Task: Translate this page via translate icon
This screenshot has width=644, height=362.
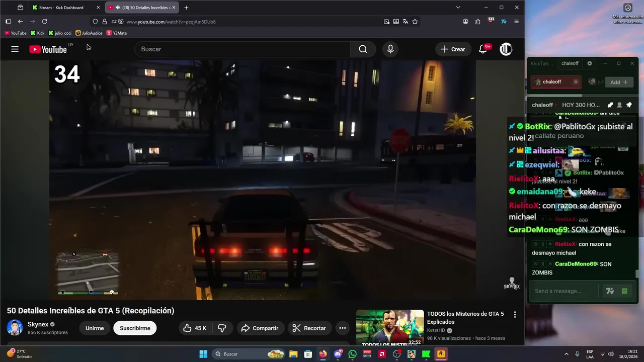Action: (406, 22)
